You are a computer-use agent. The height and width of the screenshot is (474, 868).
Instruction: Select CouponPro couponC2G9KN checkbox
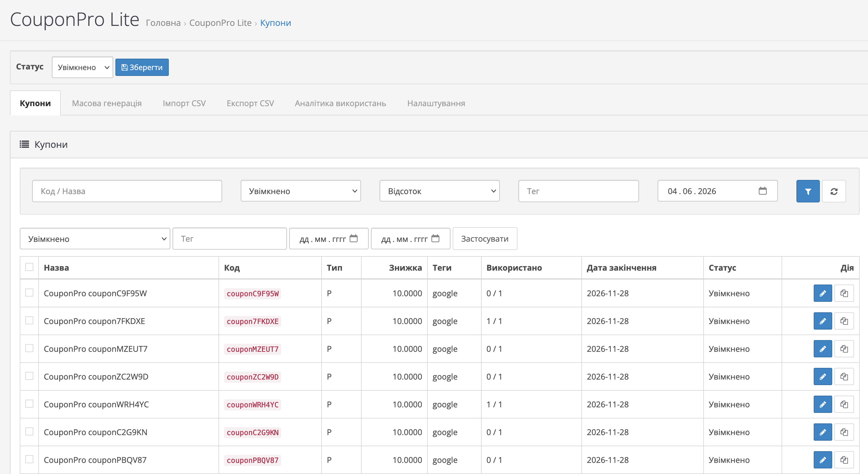[x=29, y=431]
